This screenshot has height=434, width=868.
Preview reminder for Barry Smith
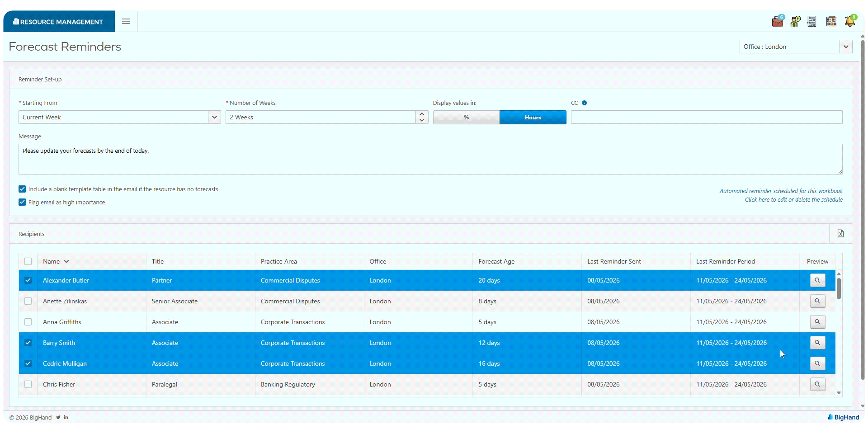click(817, 343)
